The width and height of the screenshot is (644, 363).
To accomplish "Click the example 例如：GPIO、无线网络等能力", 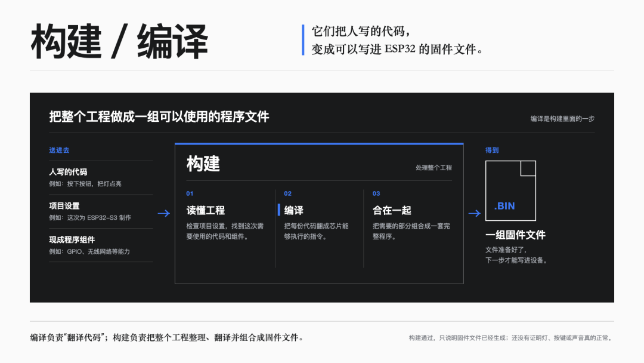I will point(89,251).
